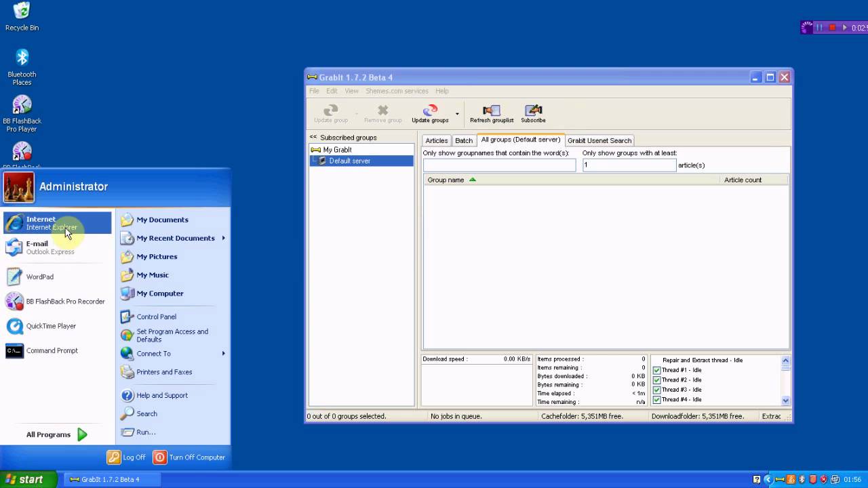The width and height of the screenshot is (868, 488).
Task: Click the tray icon with red X shield
Action: point(824,479)
